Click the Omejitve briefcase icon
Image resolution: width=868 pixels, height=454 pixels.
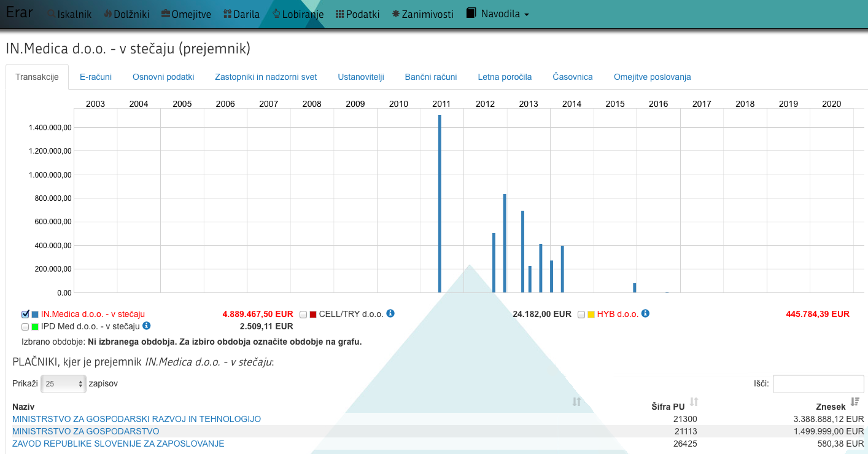[x=166, y=14]
